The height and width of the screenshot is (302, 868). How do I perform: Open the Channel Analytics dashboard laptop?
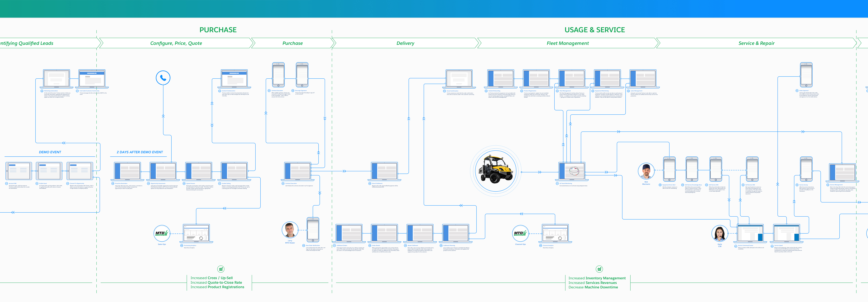[x=555, y=233]
